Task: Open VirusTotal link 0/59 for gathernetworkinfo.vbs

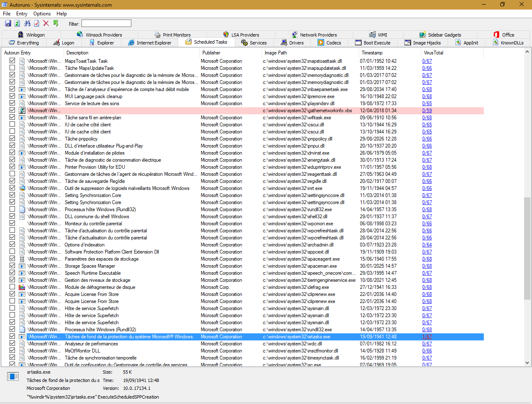Action: (x=427, y=111)
